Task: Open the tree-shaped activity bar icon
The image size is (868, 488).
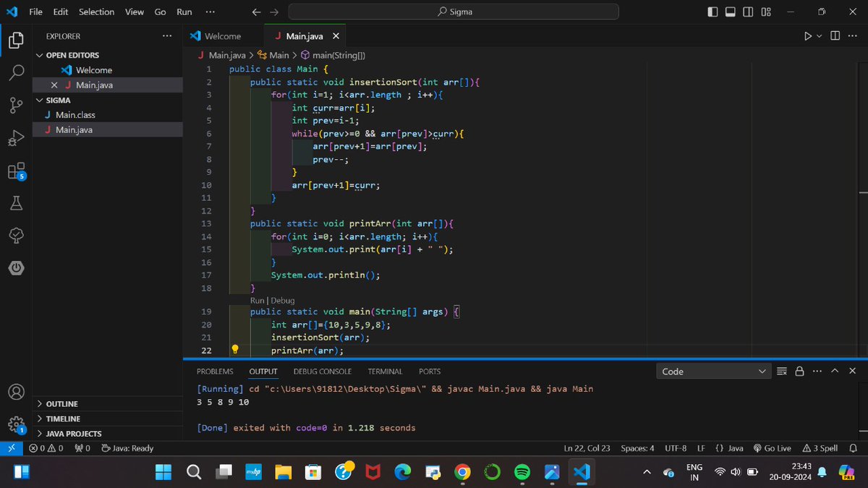Action: (16, 236)
